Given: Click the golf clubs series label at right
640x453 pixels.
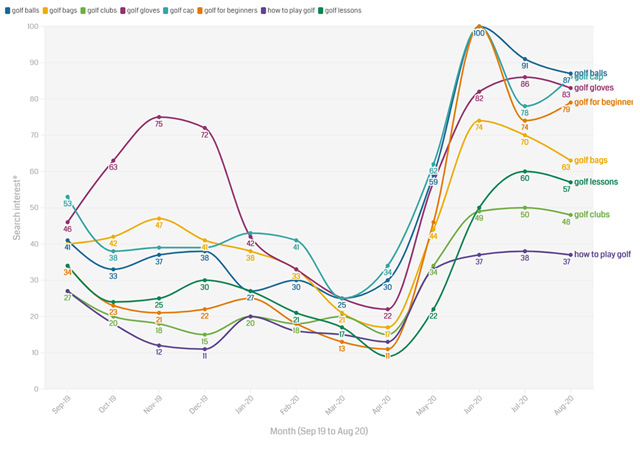Looking at the screenshot, I should point(592,215).
